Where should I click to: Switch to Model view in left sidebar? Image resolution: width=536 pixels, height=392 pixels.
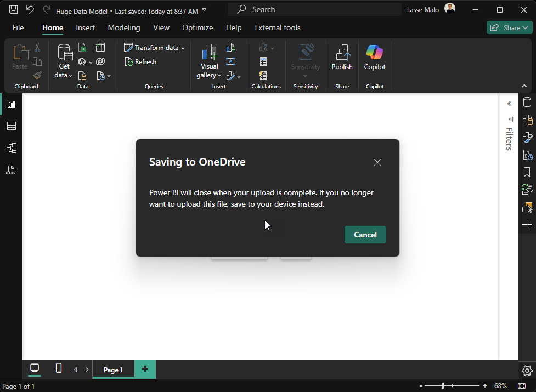(x=12, y=148)
